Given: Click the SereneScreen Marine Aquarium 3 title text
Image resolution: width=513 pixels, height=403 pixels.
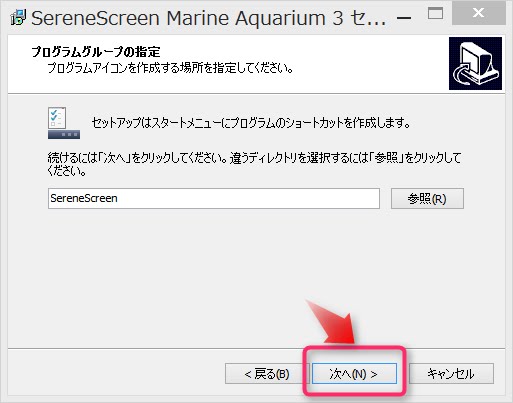Looking at the screenshot, I should 209,18.
